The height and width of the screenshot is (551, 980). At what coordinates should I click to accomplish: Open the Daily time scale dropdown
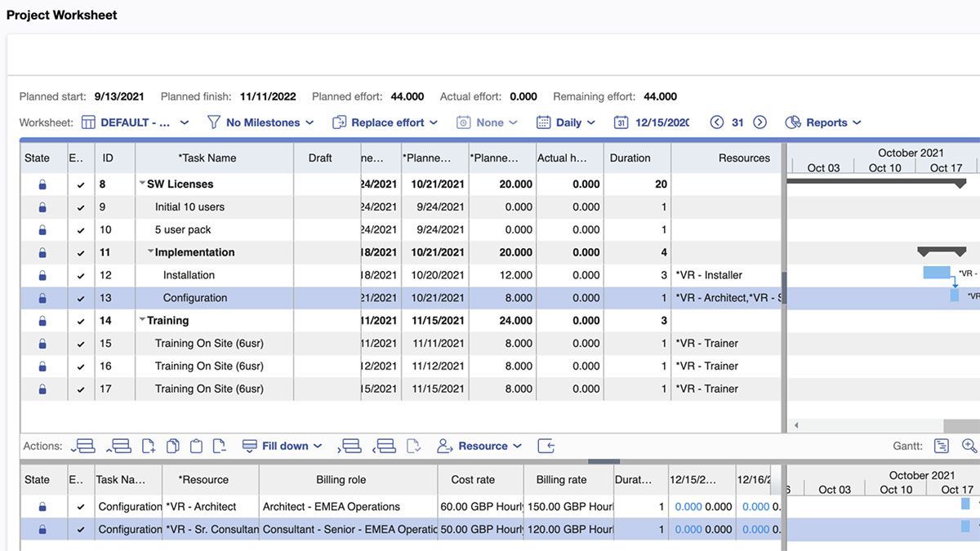pyautogui.click(x=566, y=122)
